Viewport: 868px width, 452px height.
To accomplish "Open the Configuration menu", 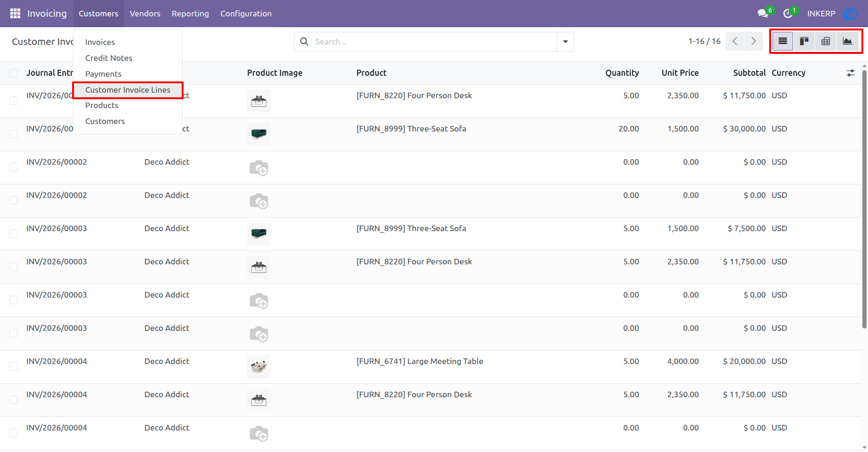I will 246,14.
